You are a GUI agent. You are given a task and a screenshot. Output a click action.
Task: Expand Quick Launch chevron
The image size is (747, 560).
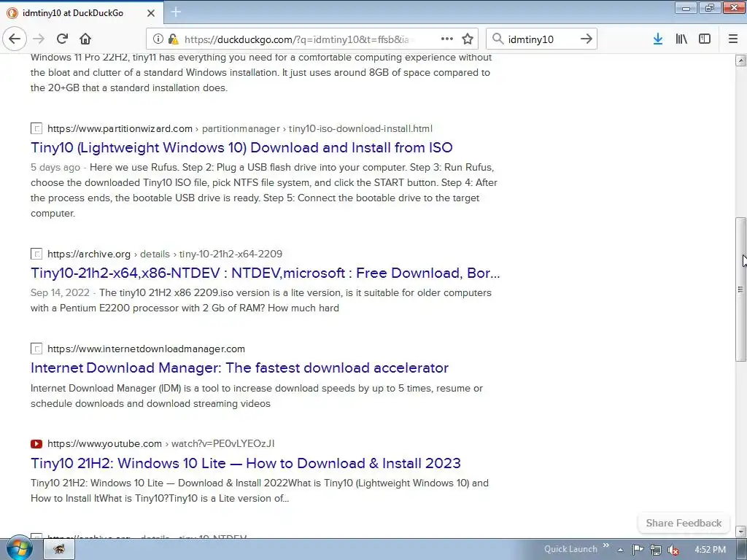coord(606,545)
